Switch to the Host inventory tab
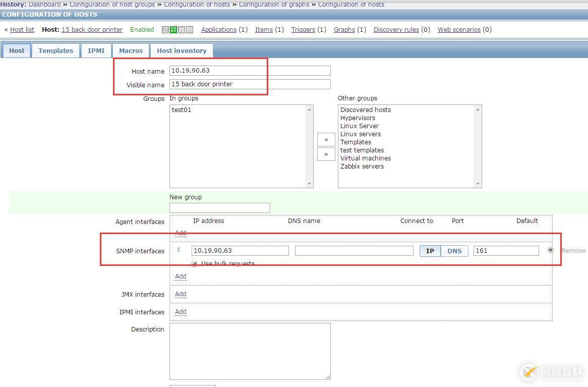This screenshot has height=387, width=588. [x=182, y=50]
